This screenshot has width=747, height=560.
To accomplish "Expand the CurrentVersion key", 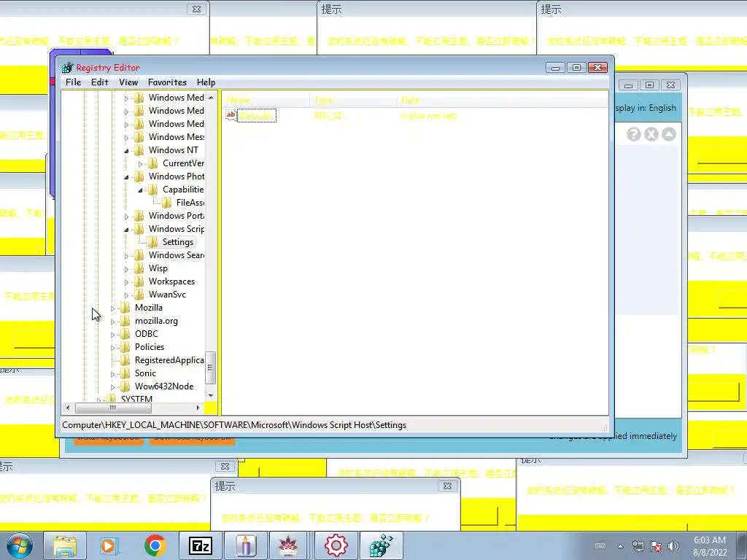I will pyautogui.click(x=140, y=164).
